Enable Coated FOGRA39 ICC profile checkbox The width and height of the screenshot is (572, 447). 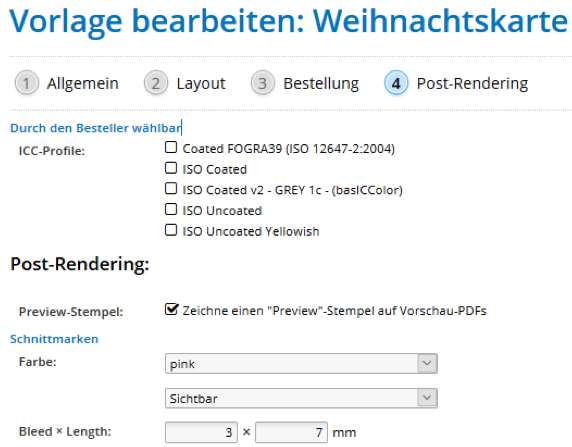point(171,147)
